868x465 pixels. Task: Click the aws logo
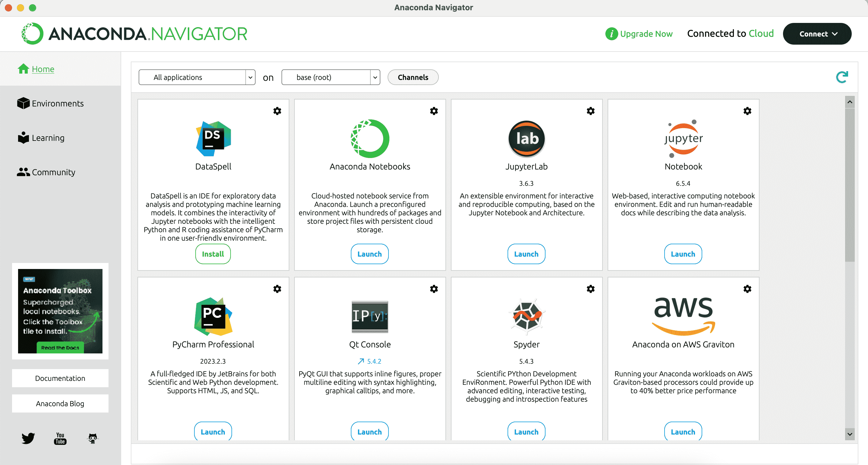click(683, 317)
